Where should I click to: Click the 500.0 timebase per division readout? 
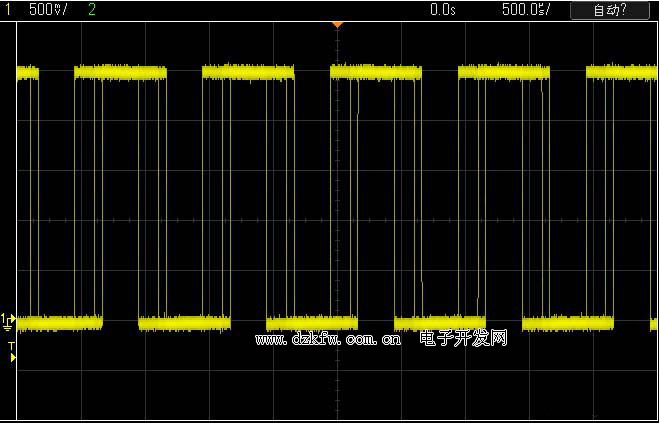pyautogui.click(x=526, y=9)
